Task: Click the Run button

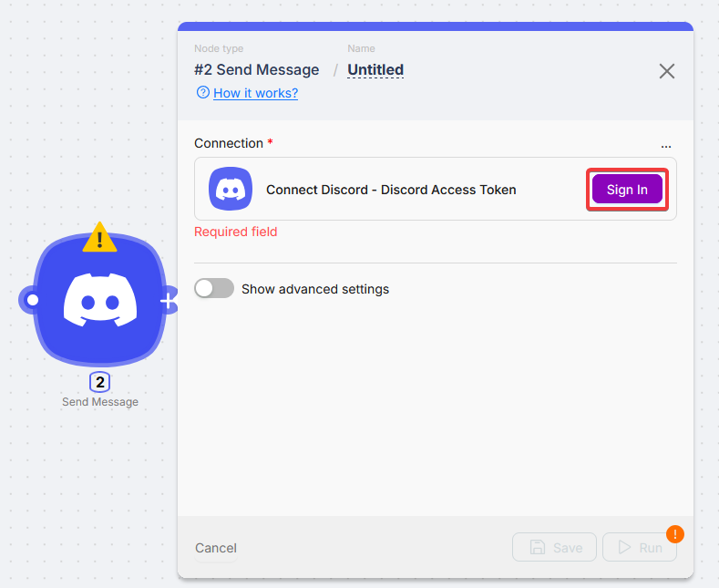Action: pyautogui.click(x=640, y=548)
